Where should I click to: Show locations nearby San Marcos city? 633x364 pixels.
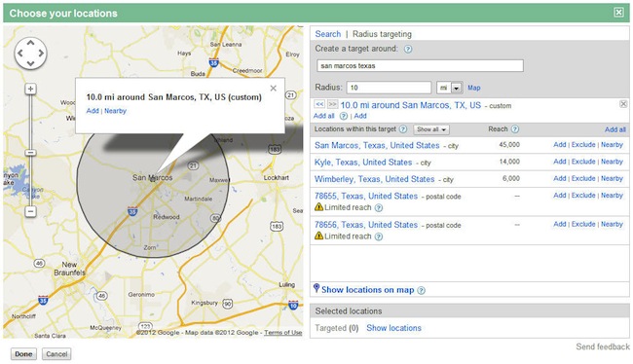[612, 144]
